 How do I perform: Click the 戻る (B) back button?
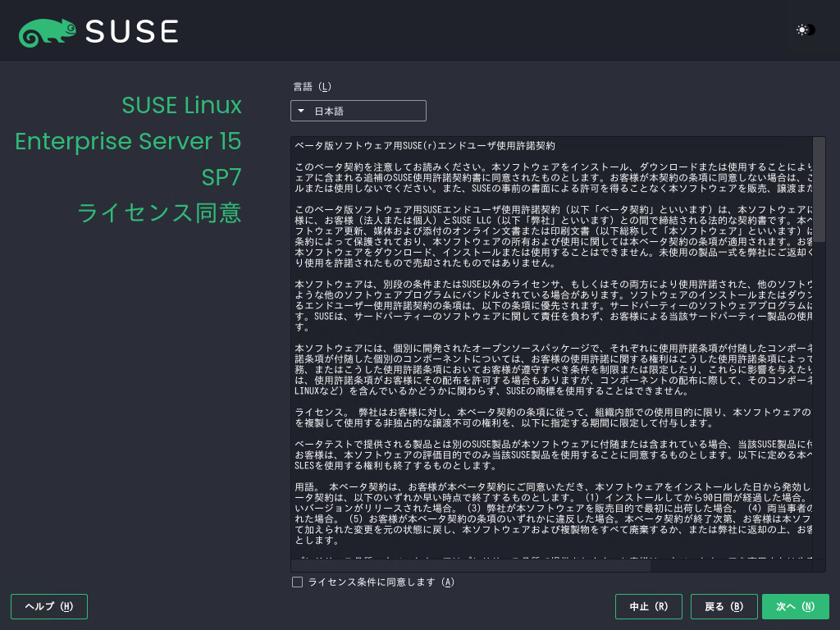pyautogui.click(x=724, y=606)
